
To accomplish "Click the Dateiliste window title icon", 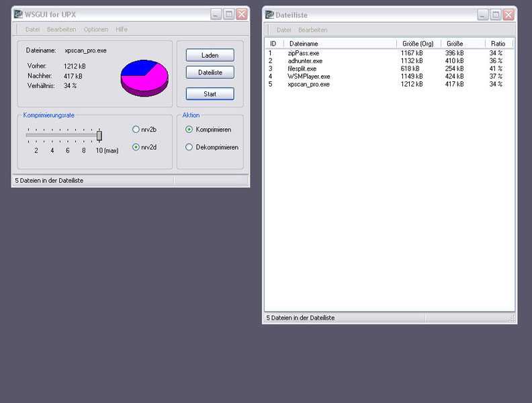I will tap(269, 14).
